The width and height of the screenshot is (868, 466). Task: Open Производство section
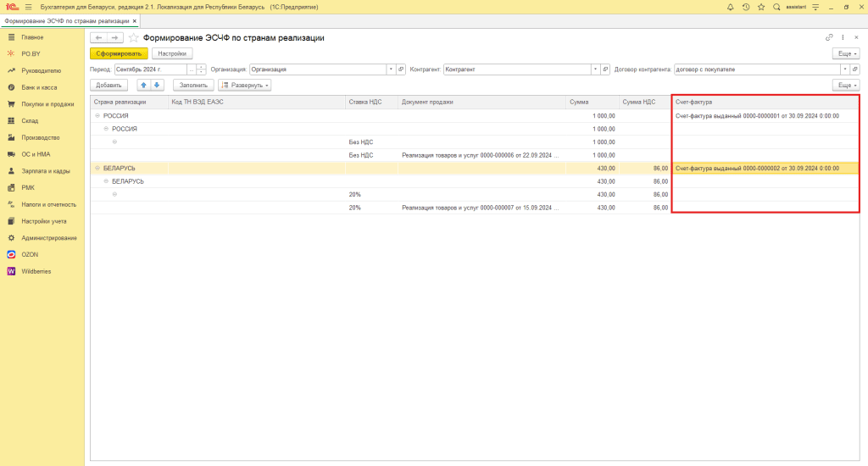[x=40, y=137]
